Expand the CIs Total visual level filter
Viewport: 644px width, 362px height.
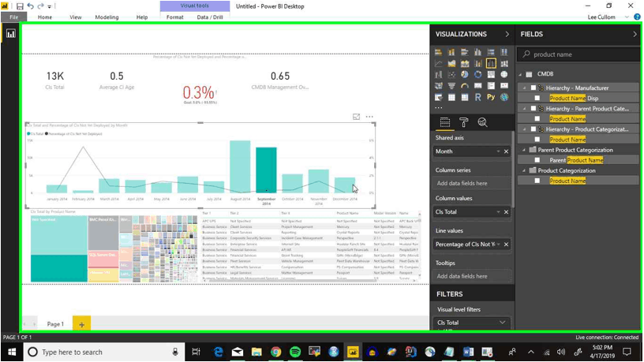(x=502, y=323)
